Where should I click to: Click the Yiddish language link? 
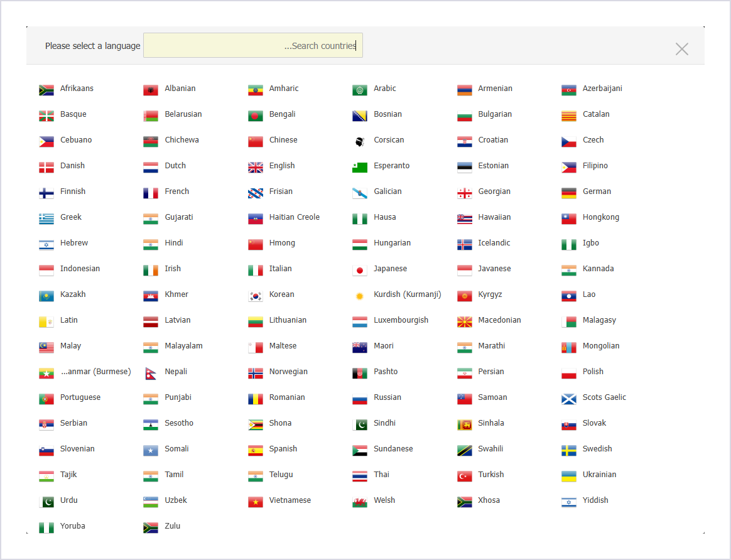click(x=595, y=500)
